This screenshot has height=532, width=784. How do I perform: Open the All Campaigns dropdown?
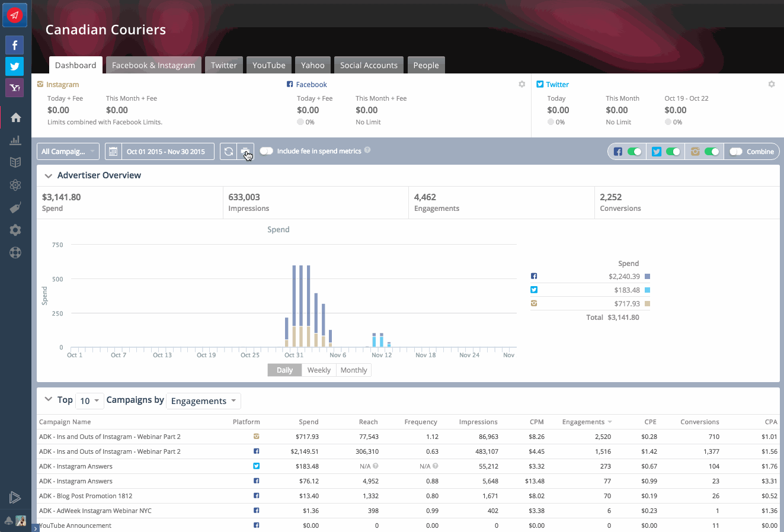click(x=67, y=151)
